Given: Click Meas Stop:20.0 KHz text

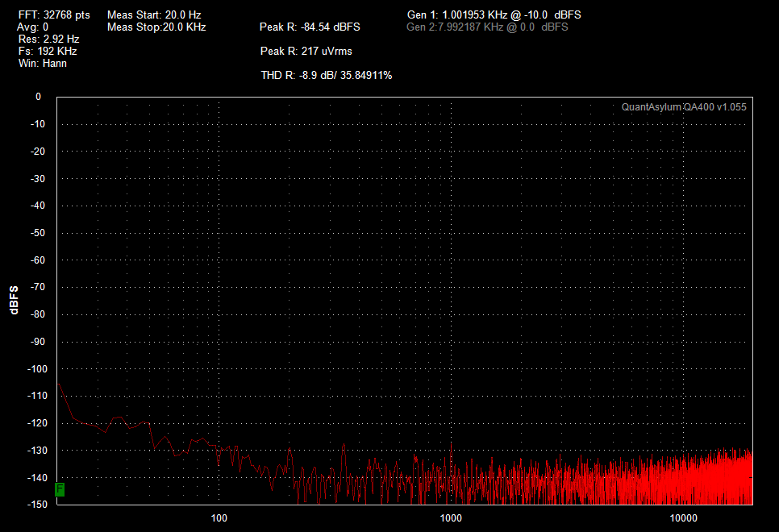Looking at the screenshot, I should (156, 27).
